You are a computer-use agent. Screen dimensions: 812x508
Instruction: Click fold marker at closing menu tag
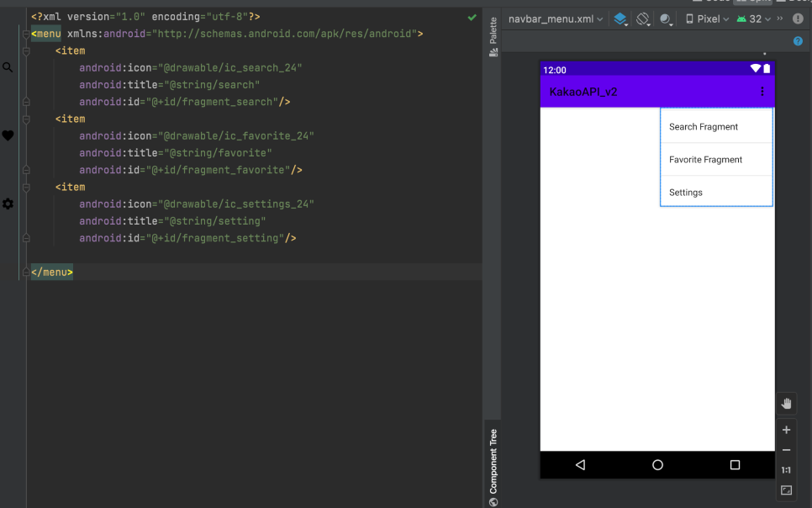click(x=26, y=273)
